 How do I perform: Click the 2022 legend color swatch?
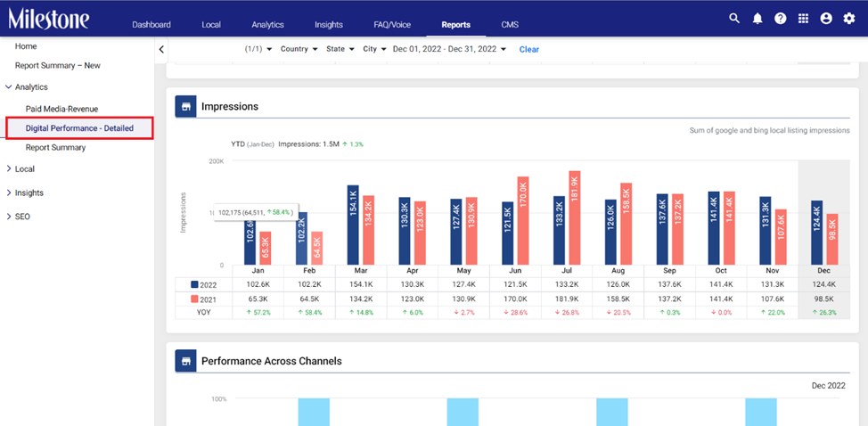194,284
